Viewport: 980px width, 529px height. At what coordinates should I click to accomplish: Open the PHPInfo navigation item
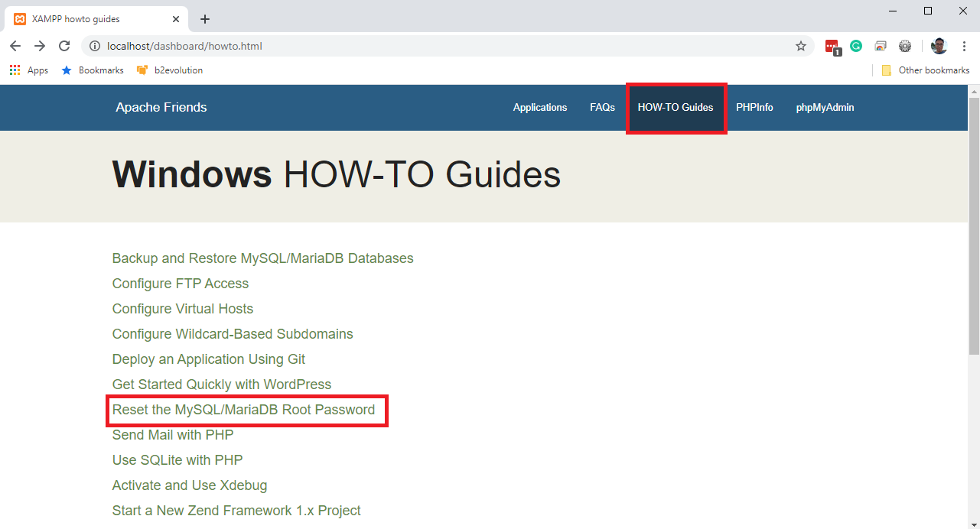pyautogui.click(x=754, y=108)
